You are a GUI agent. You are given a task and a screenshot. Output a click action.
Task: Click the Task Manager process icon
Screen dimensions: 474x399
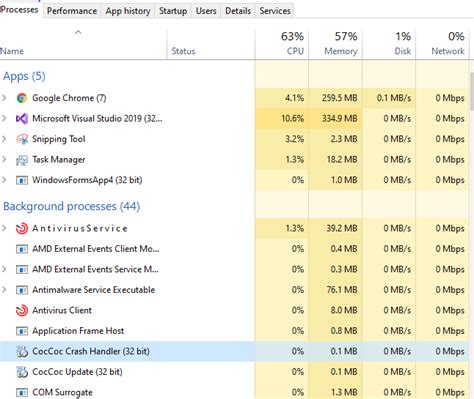tap(22, 160)
